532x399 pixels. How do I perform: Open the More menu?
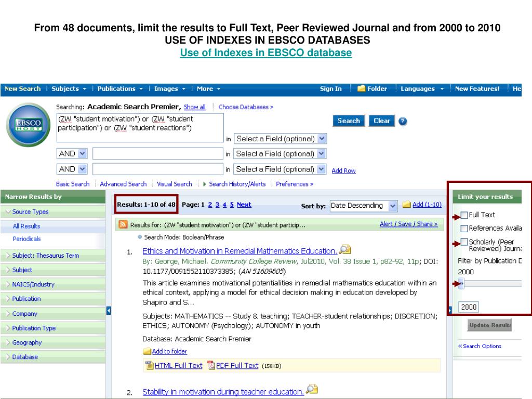(208, 88)
